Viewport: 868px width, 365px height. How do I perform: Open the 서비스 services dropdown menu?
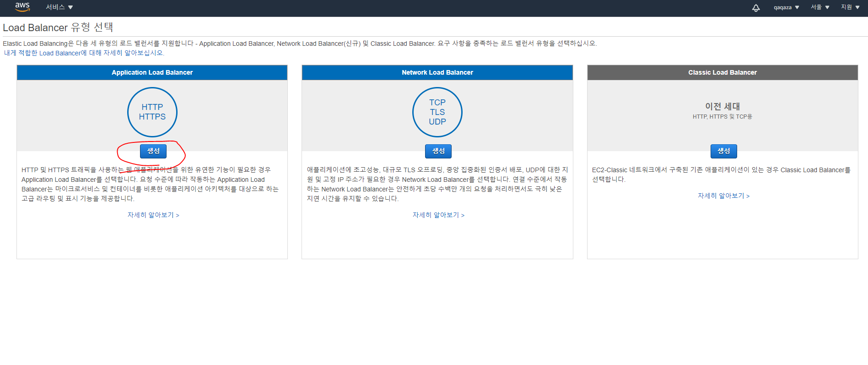click(x=59, y=7)
